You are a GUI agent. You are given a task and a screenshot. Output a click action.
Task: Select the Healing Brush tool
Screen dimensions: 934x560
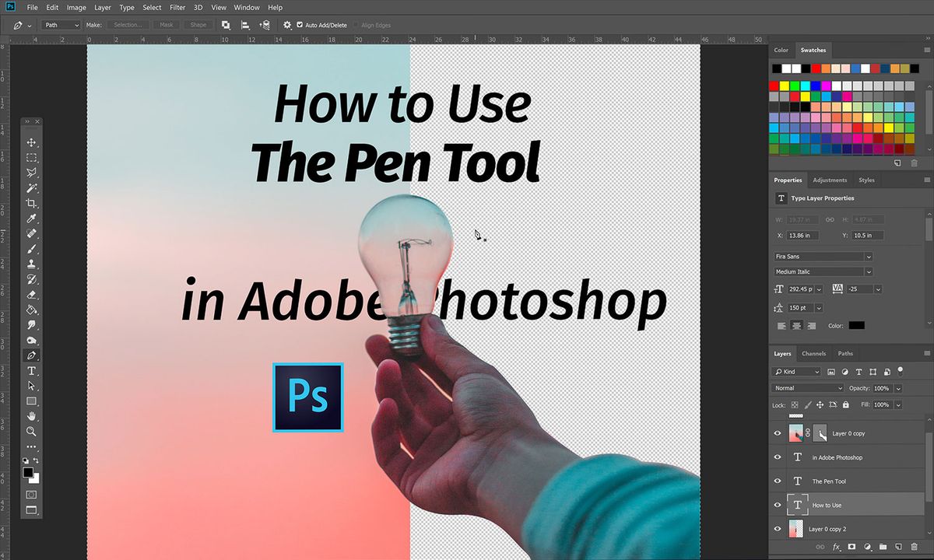point(32,233)
